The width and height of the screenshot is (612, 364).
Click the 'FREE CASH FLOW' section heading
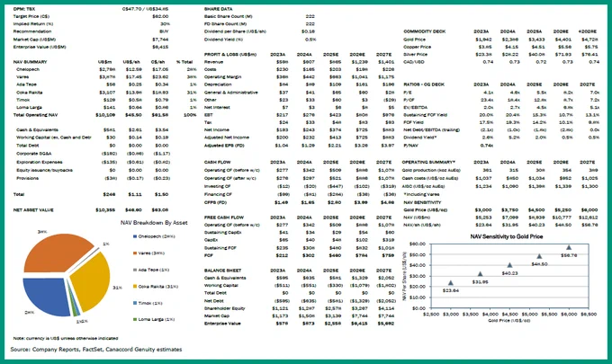pyautogui.click(x=224, y=218)
